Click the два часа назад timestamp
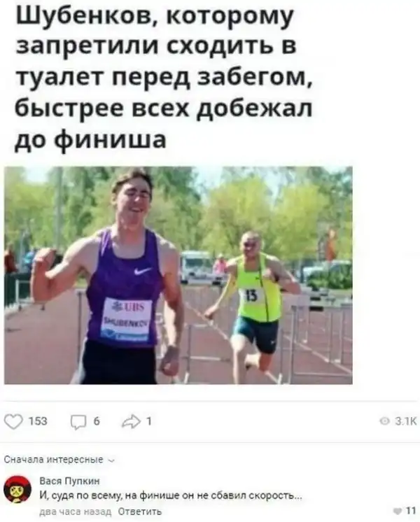The width and height of the screenshot is (420, 522). 76,512
